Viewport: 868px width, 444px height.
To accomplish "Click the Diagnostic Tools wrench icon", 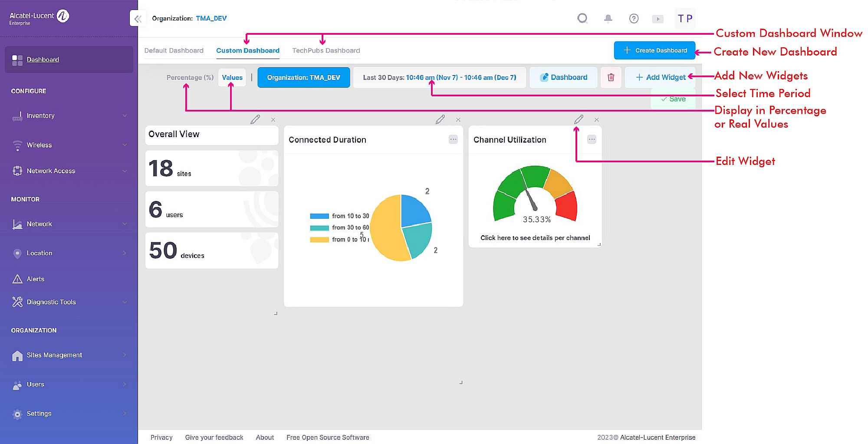I will point(17,302).
